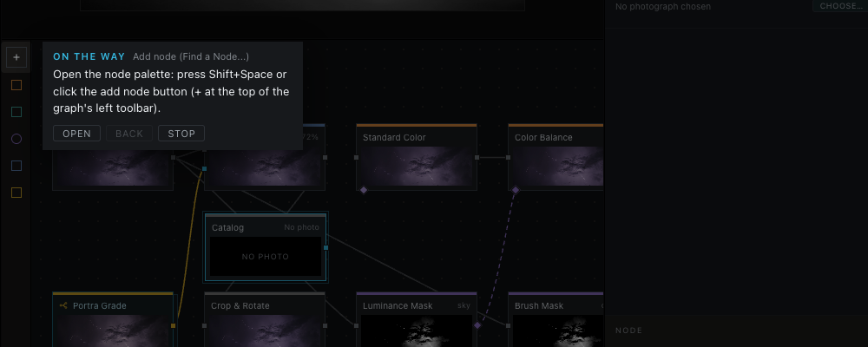Click the Luminance Mask input port
This screenshot has width=868, height=347.
pos(357,326)
